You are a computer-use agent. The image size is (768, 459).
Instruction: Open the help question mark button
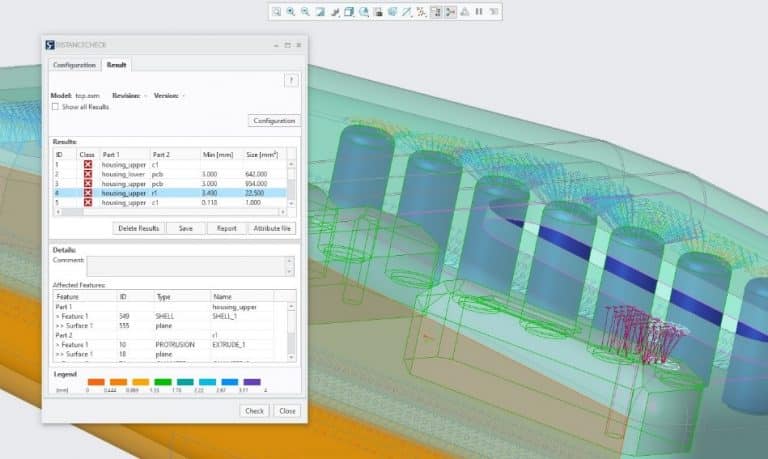291,80
